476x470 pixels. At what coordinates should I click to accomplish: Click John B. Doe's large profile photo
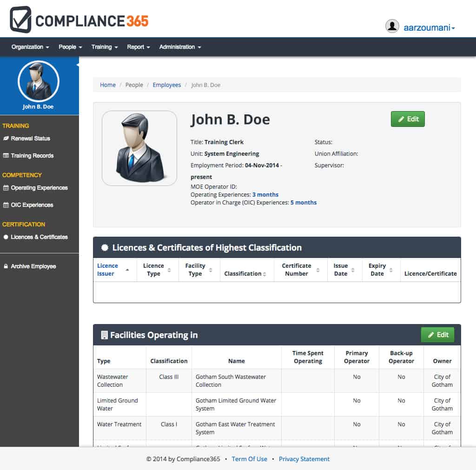139,148
